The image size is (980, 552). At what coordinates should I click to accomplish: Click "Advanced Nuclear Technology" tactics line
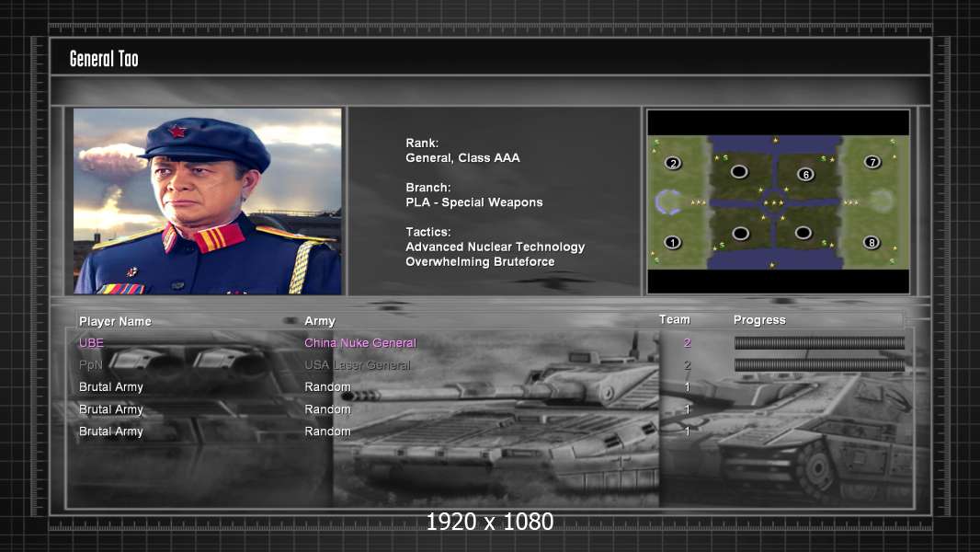495,247
